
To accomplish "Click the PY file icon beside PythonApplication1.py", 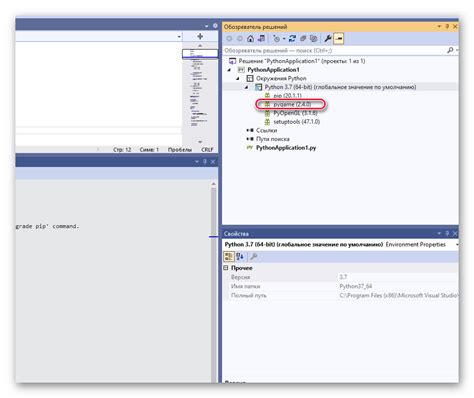I will [250, 148].
